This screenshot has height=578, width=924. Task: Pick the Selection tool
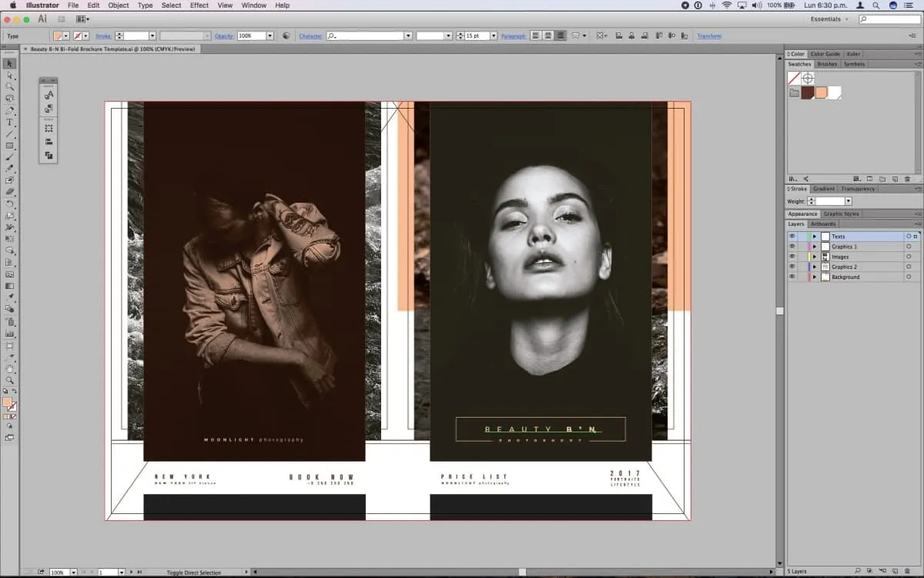pyautogui.click(x=10, y=62)
